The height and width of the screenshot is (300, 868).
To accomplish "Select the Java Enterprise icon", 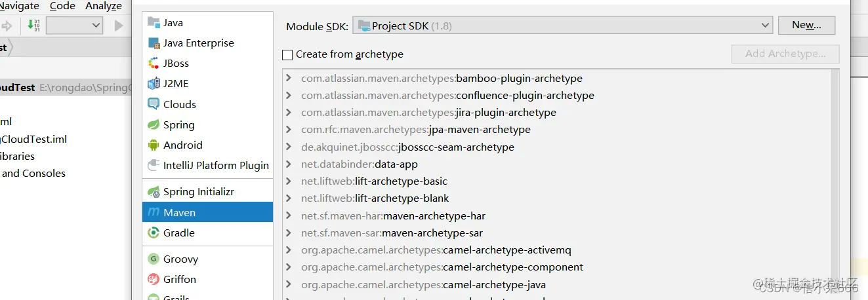I will click(154, 43).
